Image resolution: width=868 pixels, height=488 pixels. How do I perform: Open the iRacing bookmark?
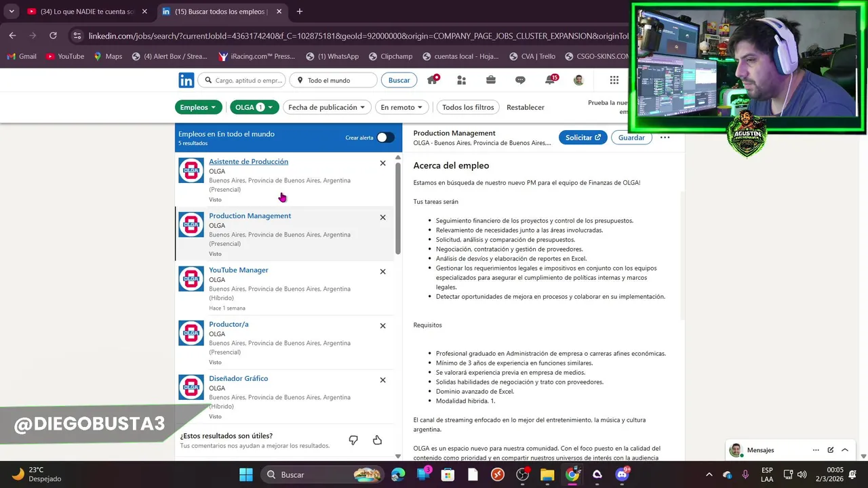[256, 56]
